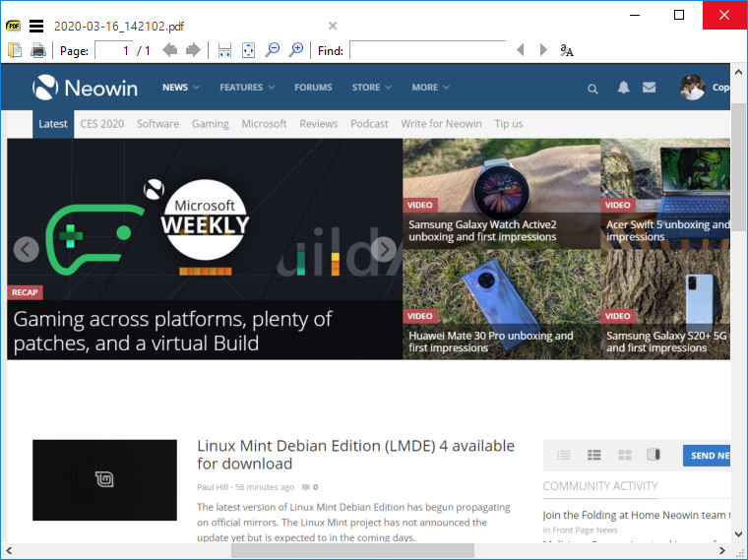Viewport: 748px width, 560px height.
Task: Select the grid view icon
Action: pyautogui.click(x=624, y=455)
